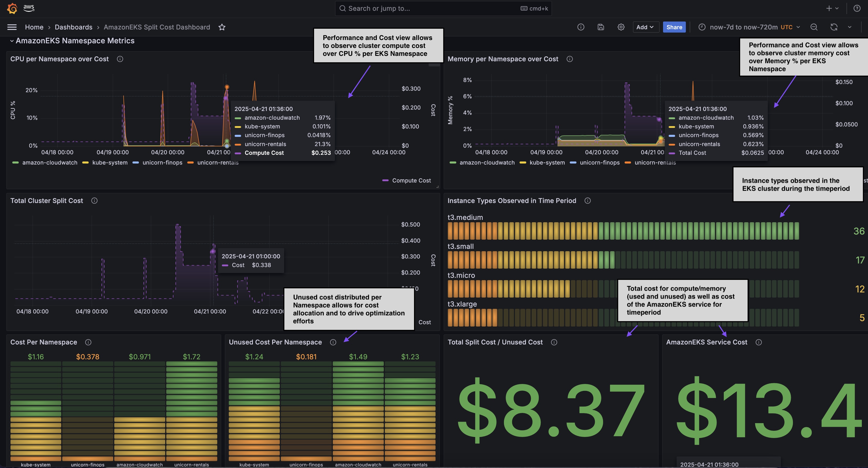Click the t3.medium instance gauge bar

pyautogui.click(x=623, y=231)
